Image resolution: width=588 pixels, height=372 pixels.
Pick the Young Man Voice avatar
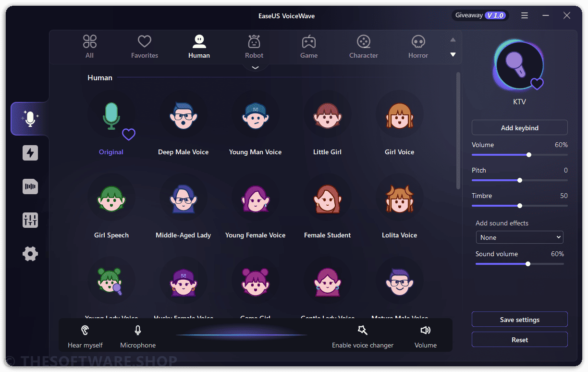[x=255, y=116]
